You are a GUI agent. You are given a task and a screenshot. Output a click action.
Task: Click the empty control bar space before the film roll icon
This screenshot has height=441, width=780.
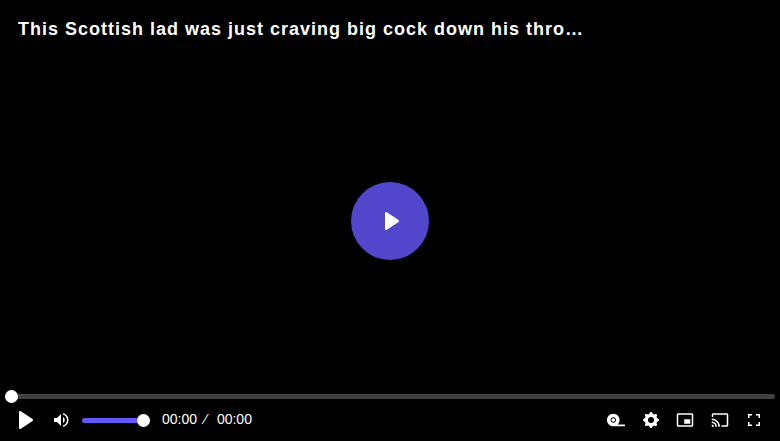428,420
